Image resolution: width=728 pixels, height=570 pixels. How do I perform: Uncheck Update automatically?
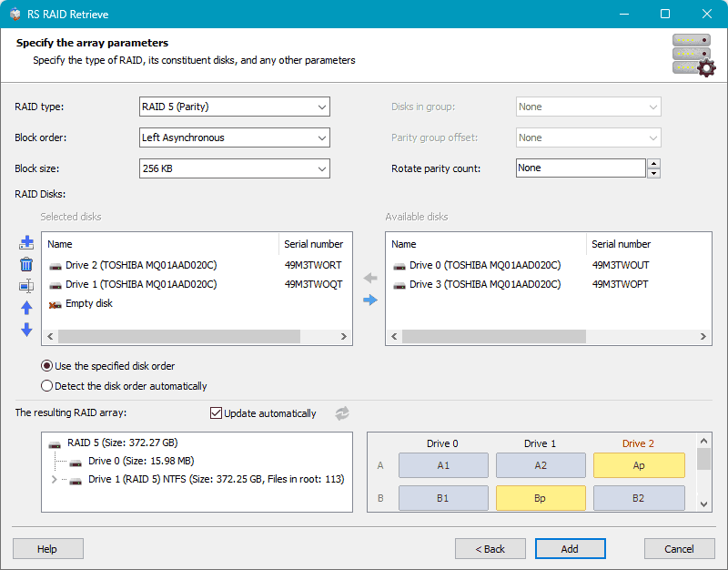pyautogui.click(x=216, y=412)
